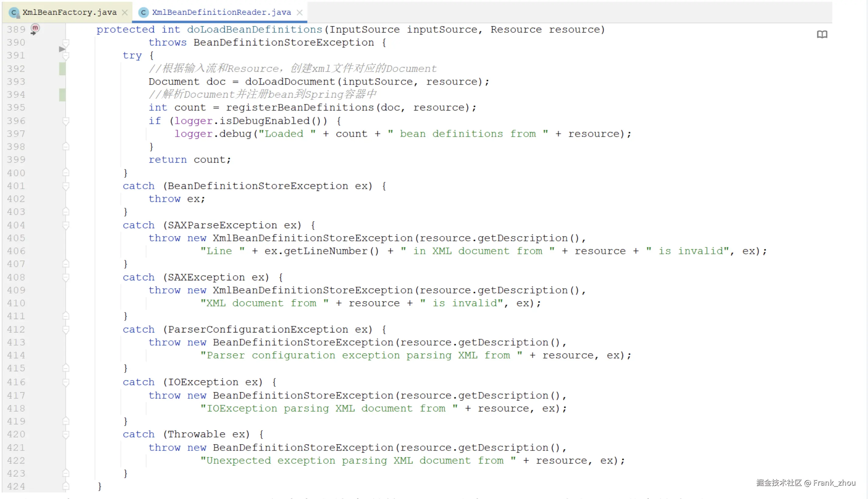Screen dimensions: 868x499
Task: Switch to the XmlBeanFactory.java tab
Action: coord(70,12)
